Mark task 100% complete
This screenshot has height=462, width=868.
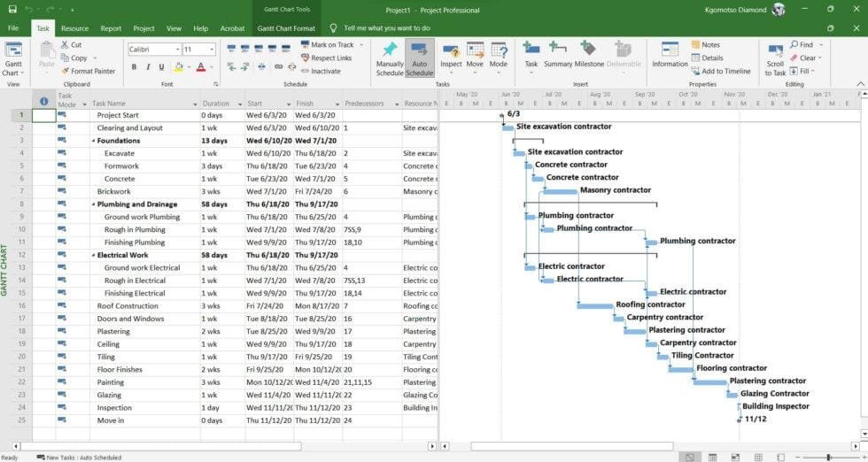click(x=285, y=50)
